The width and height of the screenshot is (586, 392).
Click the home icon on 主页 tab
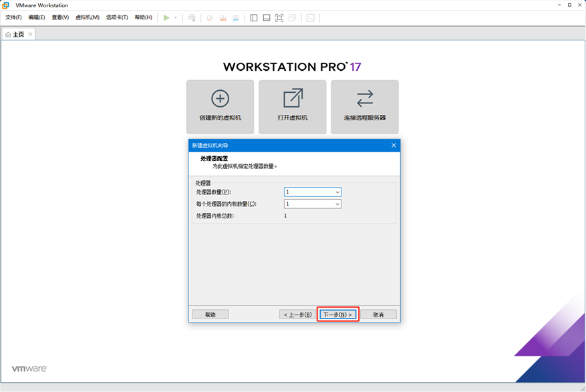click(x=8, y=34)
